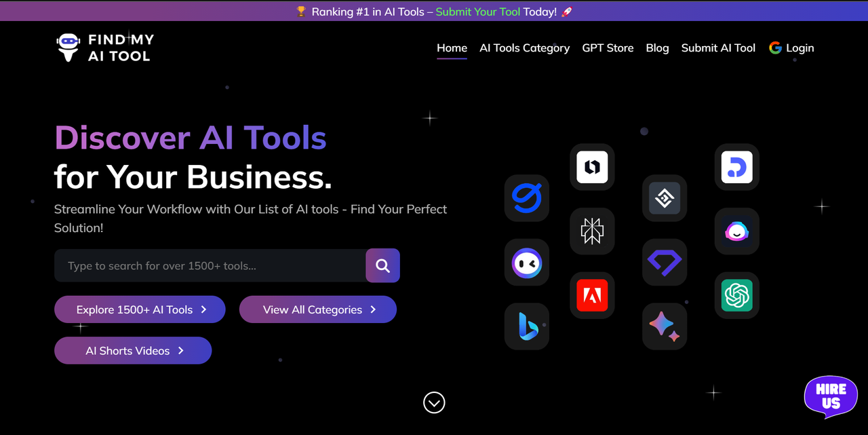Select the purple gem-shaped tool icon
This screenshot has height=435, width=868.
point(665,262)
